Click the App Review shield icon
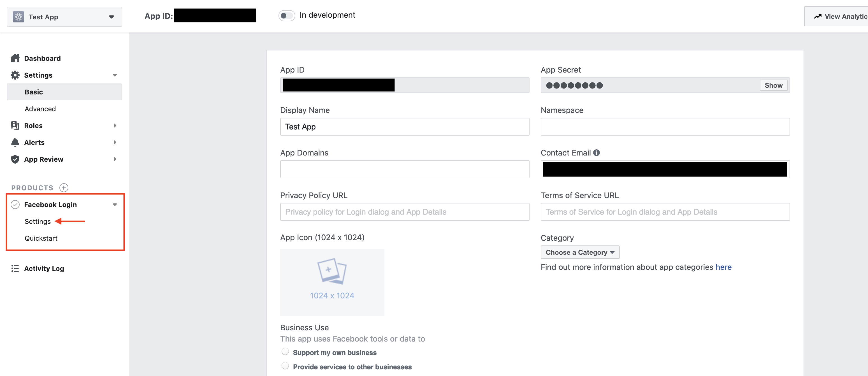Image resolution: width=868 pixels, height=376 pixels. coord(15,159)
